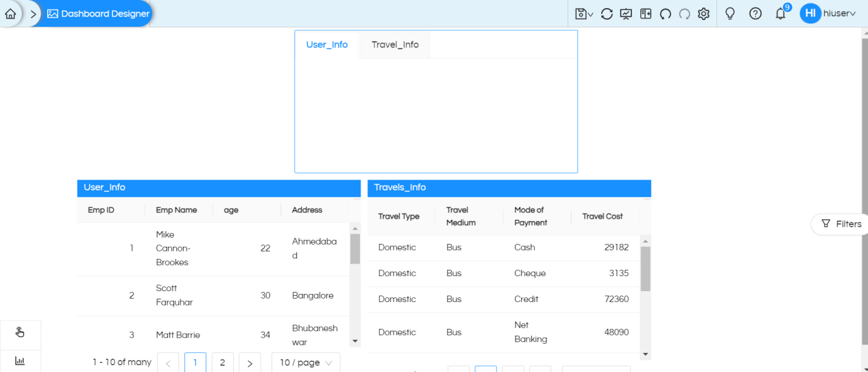Click the Credit payment cell

coord(537,299)
